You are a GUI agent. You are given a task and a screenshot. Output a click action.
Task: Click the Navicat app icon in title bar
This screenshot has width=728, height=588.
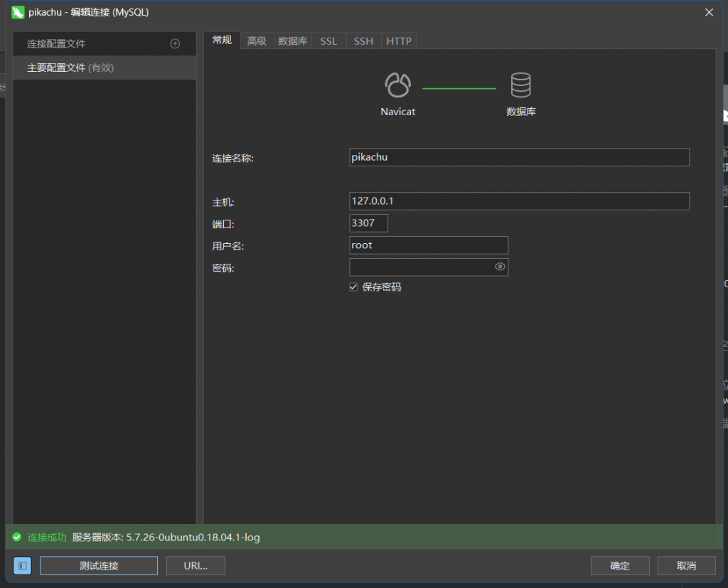click(x=16, y=12)
